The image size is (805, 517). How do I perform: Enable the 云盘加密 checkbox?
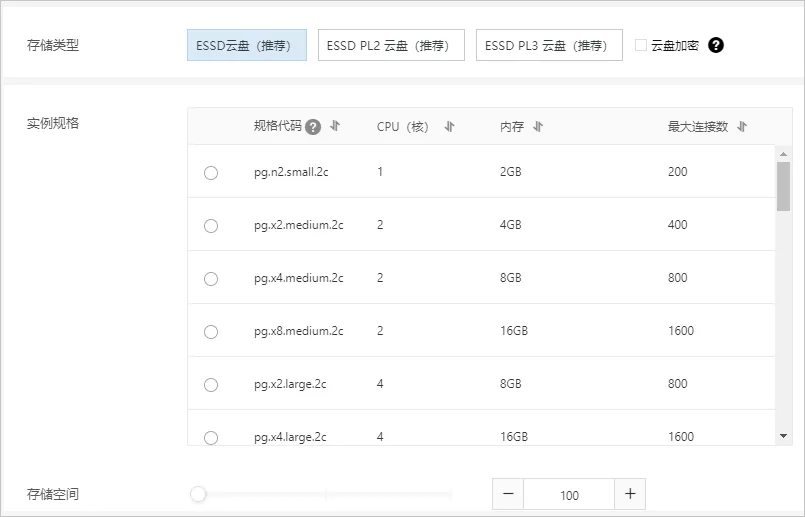click(x=641, y=45)
